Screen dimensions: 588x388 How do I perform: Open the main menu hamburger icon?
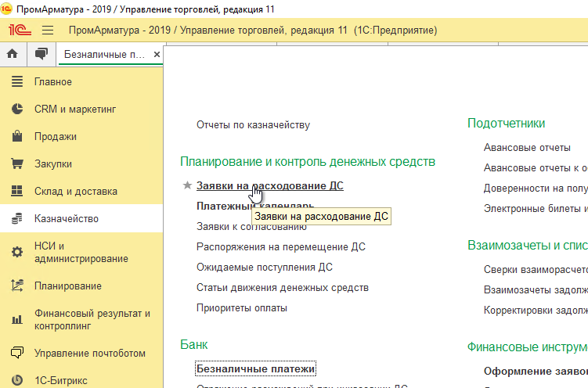coord(48,30)
